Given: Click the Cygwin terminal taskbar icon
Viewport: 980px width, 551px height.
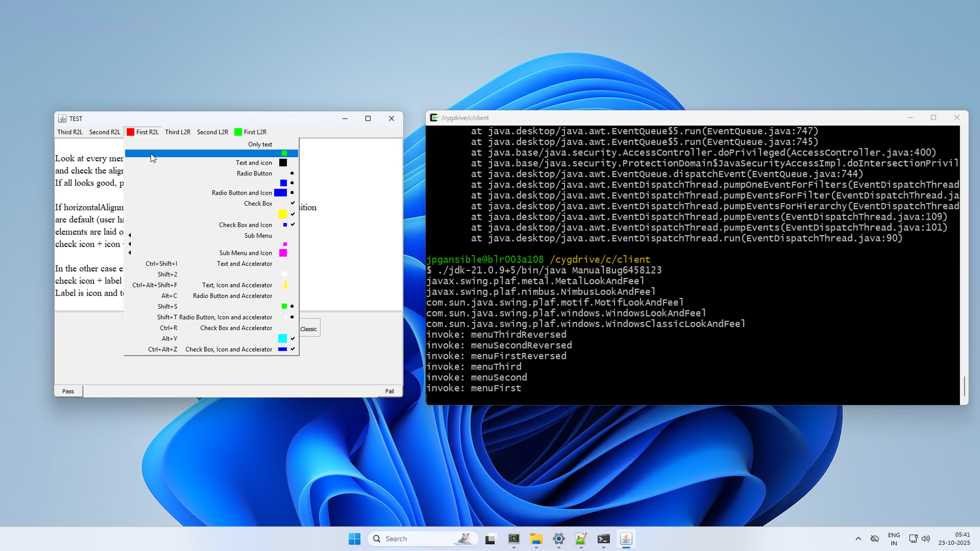Looking at the screenshot, I should point(514,539).
